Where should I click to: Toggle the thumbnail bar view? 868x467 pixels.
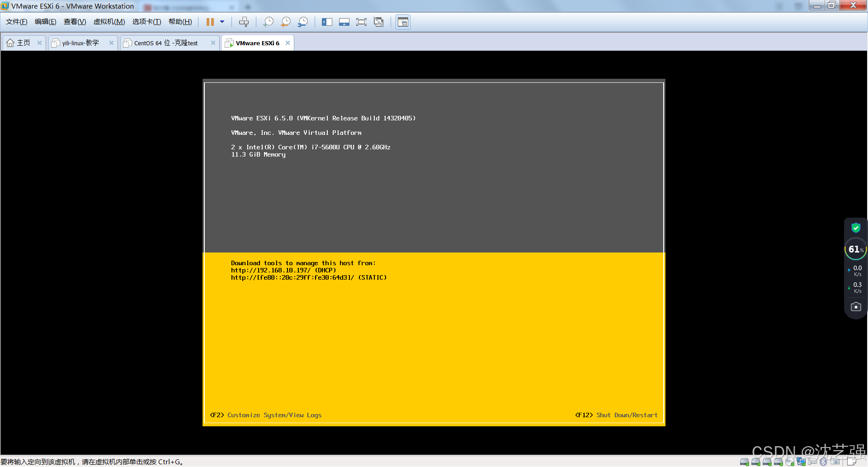coord(344,22)
